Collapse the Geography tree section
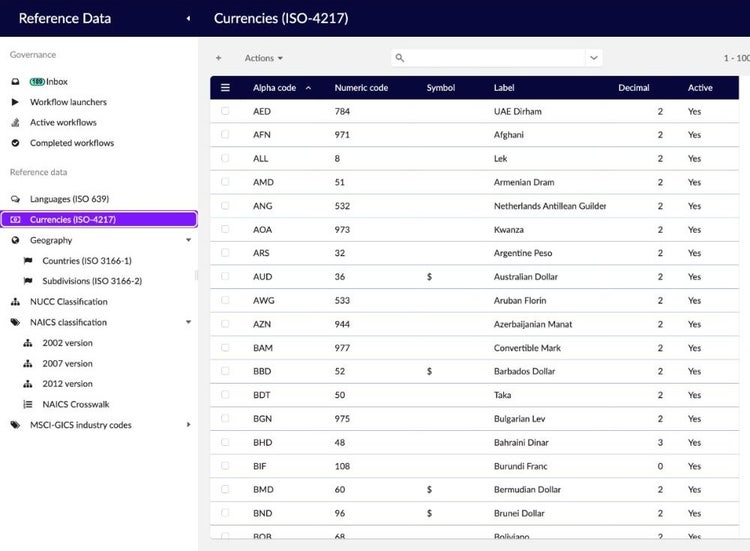Viewport: 750px width, 551px height. 188,240
